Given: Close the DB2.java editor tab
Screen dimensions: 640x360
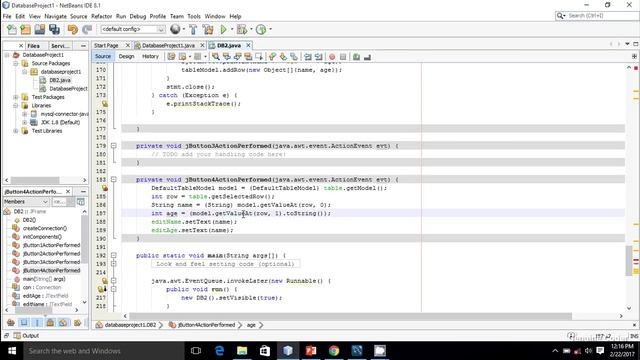Looking at the screenshot, I should [248, 45].
